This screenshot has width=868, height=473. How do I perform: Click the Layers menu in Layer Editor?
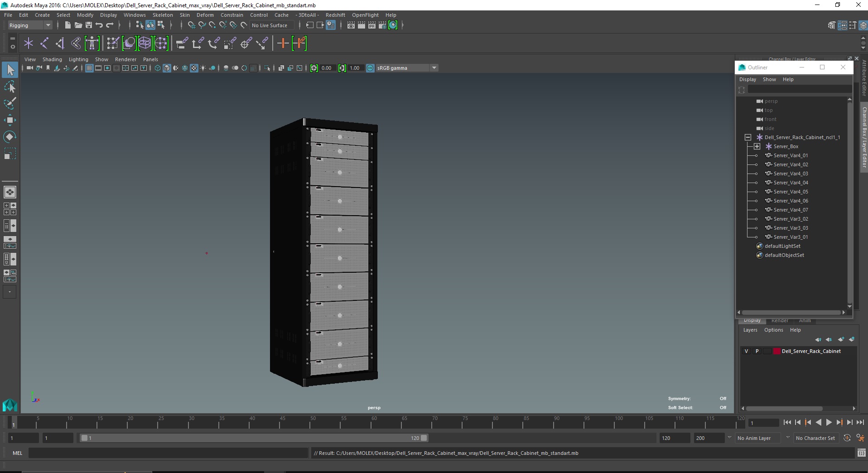point(750,330)
